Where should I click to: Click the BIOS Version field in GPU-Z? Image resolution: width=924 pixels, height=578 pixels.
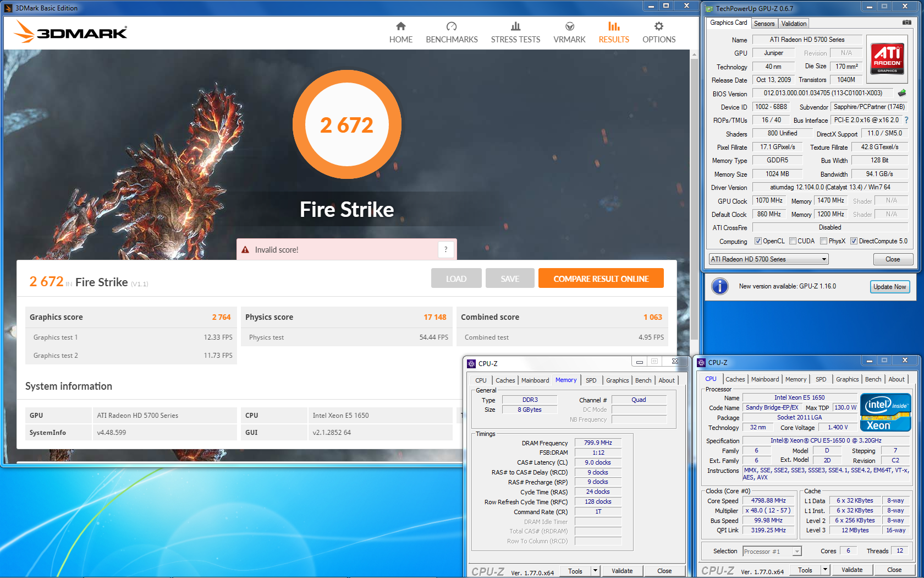[823, 93]
